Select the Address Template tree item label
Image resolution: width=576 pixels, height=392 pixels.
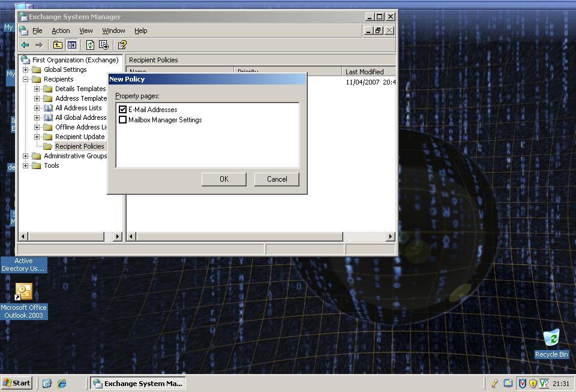pos(81,98)
